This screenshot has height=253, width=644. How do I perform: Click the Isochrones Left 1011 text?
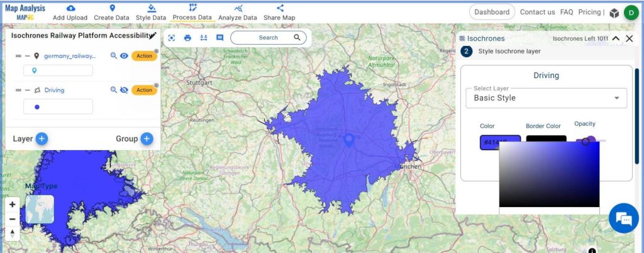(580, 38)
